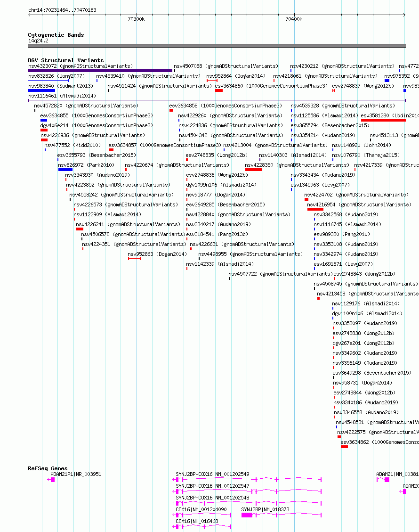The width and height of the screenshot is (419, 532).
Task: Click nsv1140303 (Alsmadi2014) variant label
Action: pos(293,155)
